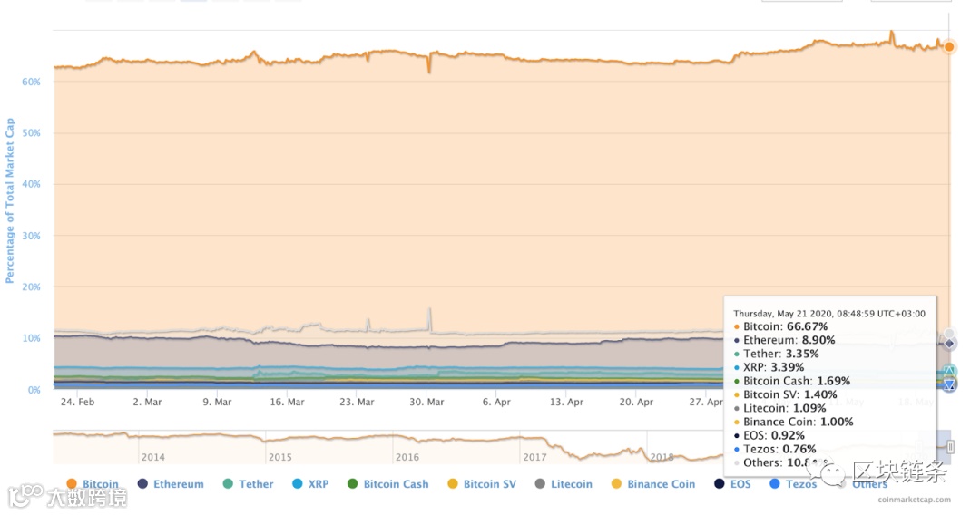
Task: Click the 9. Mar date label
Action: tap(217, 402)
